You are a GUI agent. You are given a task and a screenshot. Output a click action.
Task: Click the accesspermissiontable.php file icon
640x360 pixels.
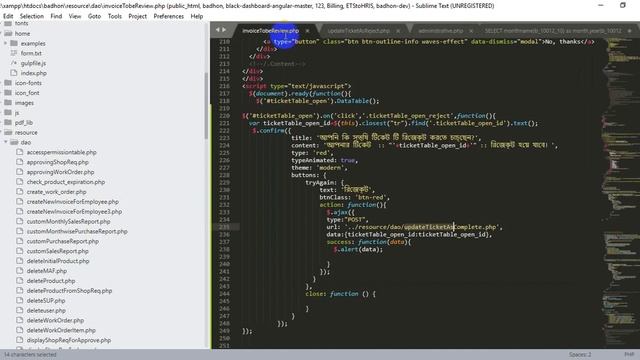(x=19, y=152)
